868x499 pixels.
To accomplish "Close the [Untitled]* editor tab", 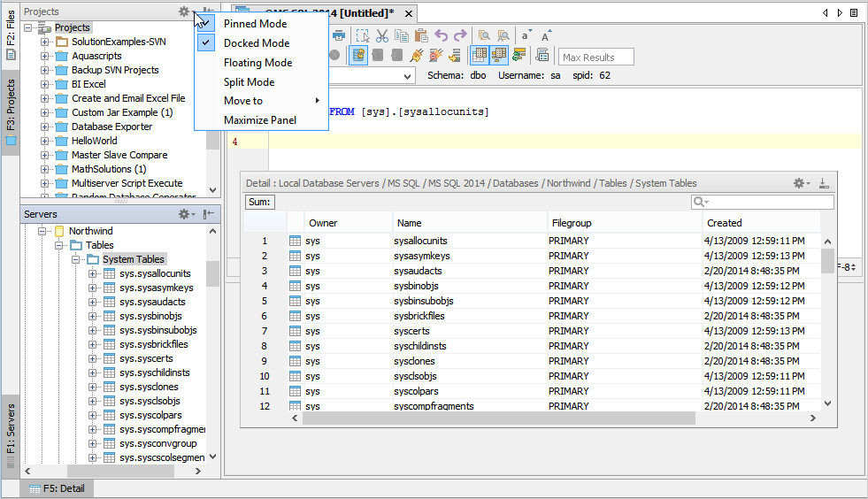I will pos(409,13).
